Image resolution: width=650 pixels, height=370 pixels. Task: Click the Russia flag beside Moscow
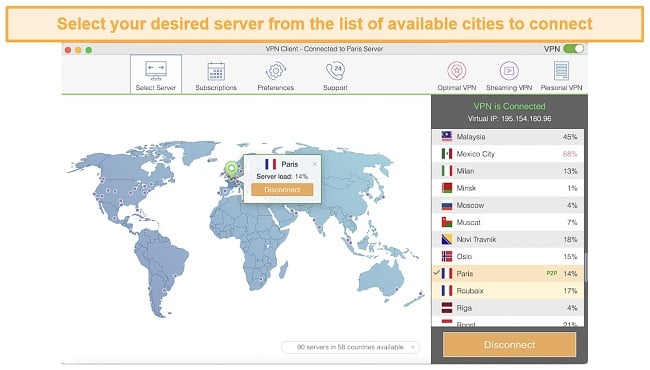click(446, 205)
